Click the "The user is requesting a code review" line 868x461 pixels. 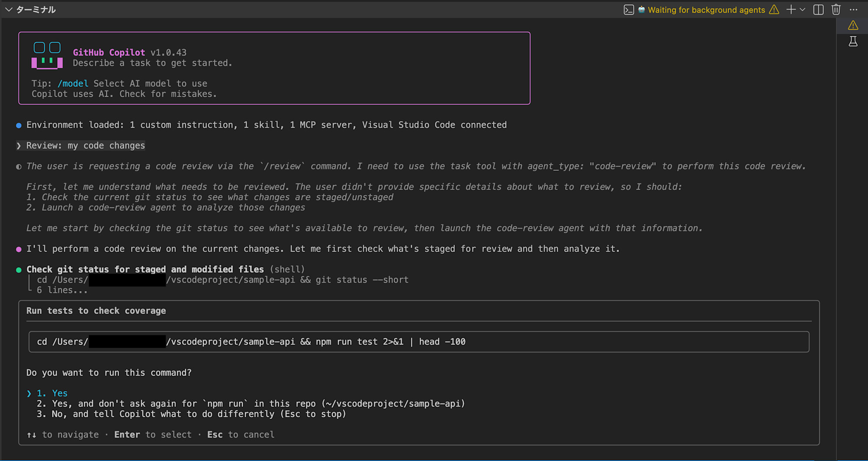[x=416, y=166]
